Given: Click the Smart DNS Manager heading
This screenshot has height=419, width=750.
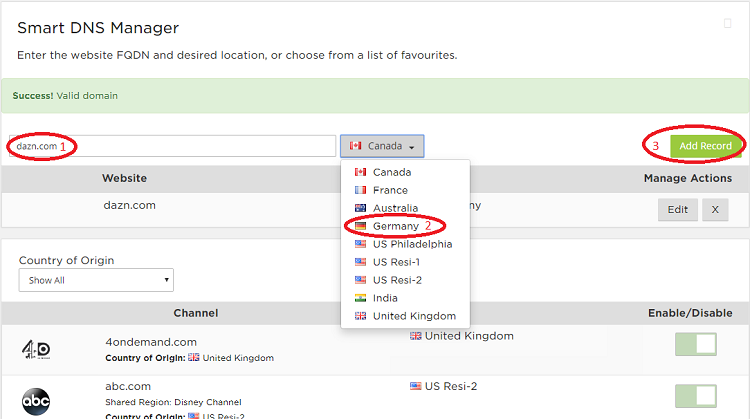Looking at the screenshot, I should [98, 28].
